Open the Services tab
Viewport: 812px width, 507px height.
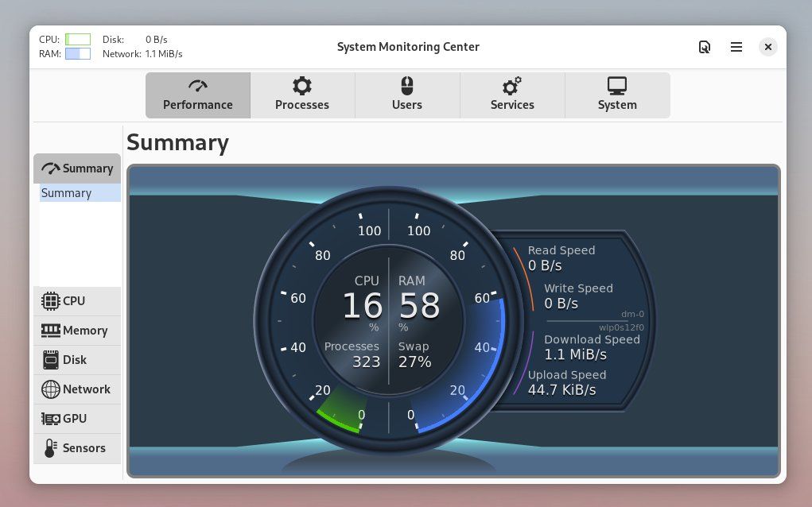click(511, 95)
